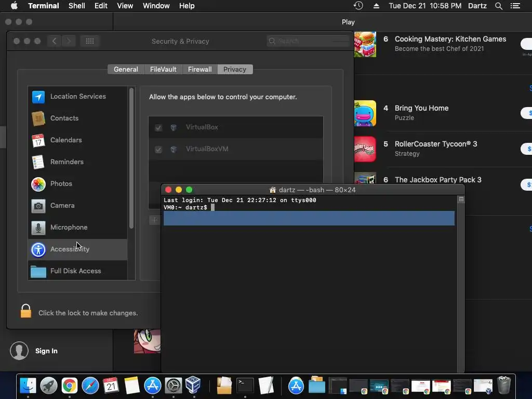Open Safari from the Dock

[90, 386]
